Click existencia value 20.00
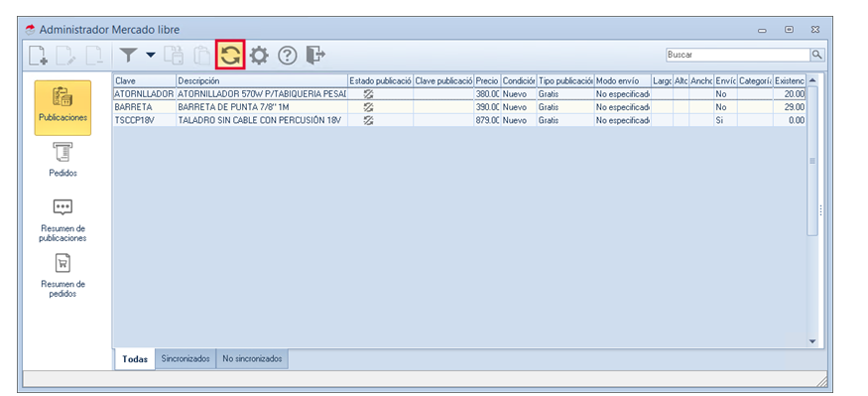 pos(790,94)
